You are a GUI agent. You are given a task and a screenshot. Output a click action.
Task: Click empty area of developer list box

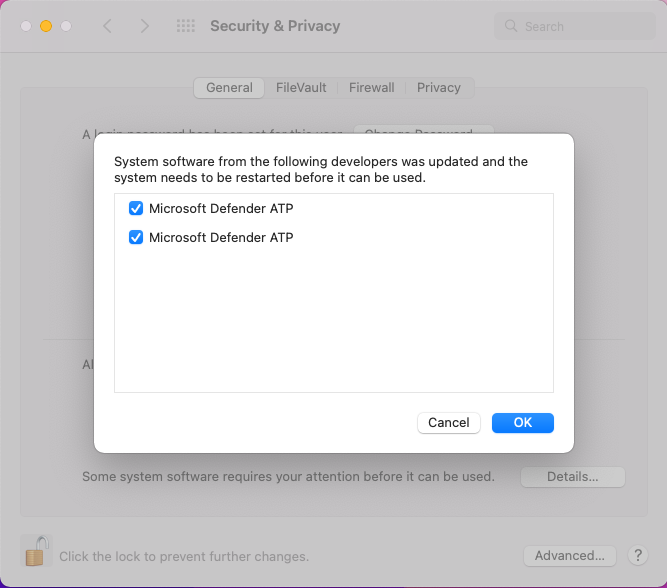(x=334, y=319)
